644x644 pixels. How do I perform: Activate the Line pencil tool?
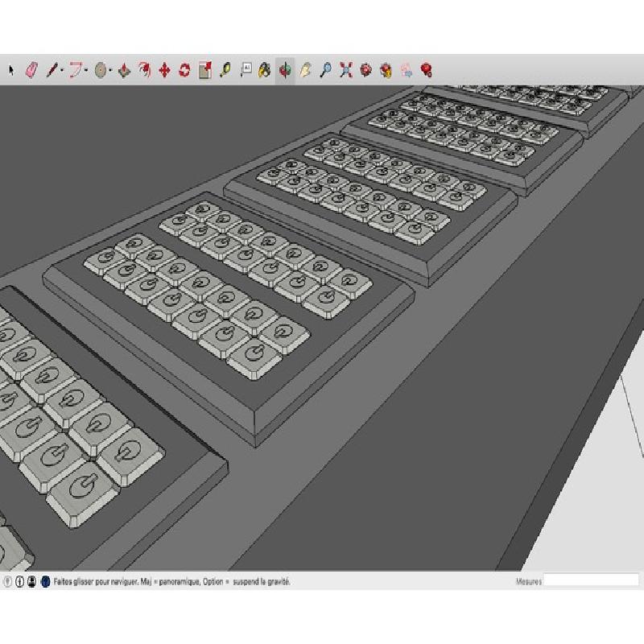[x=52, y=71]
